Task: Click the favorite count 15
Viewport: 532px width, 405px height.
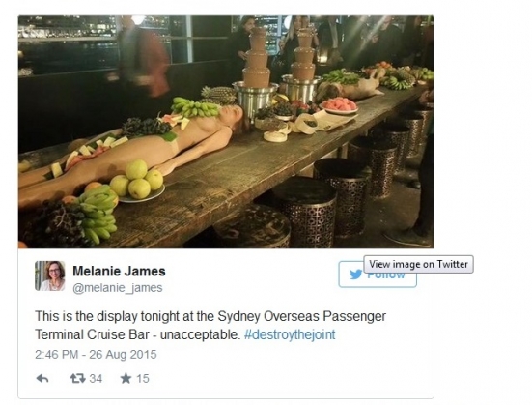Action: coord(143,379)
